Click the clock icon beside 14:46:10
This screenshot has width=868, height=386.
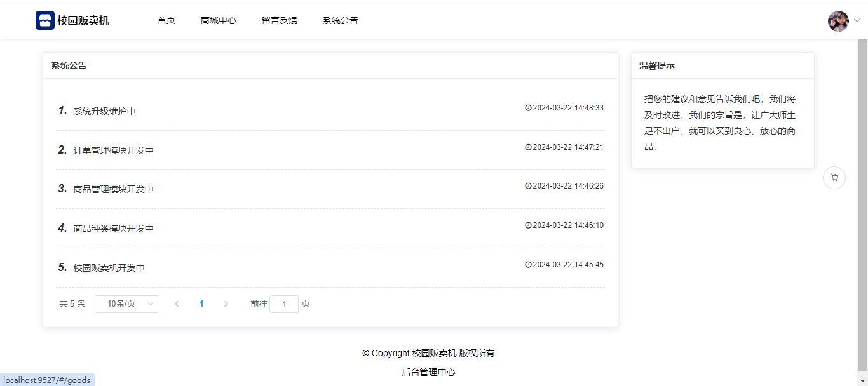tap(528, 225)
